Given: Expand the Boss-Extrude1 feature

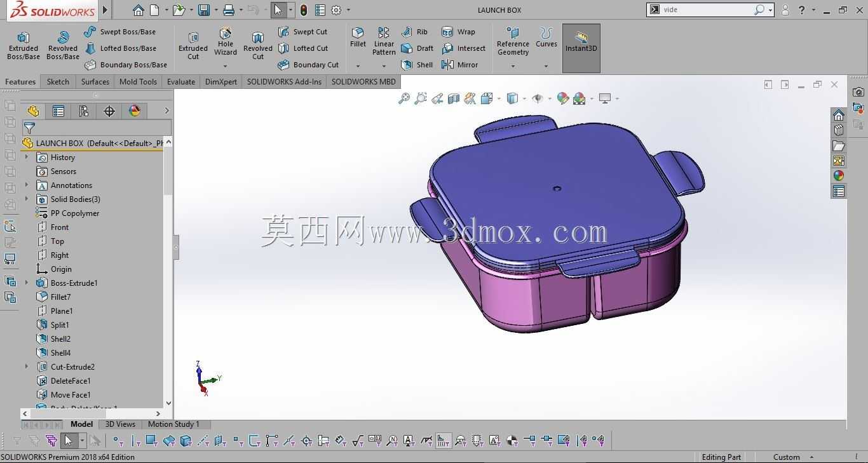Looking at the screenshot, I should point(27,283).
